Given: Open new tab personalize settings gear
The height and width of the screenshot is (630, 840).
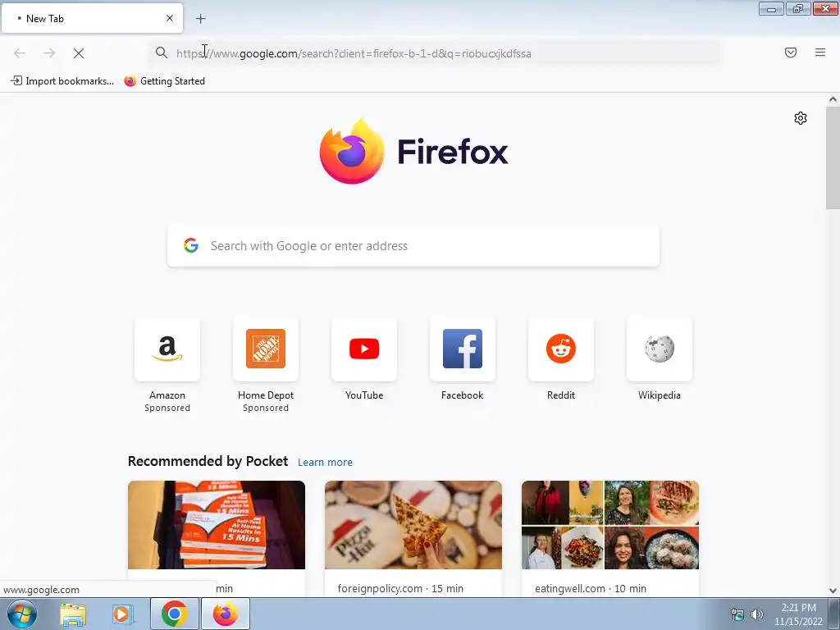Looking at the screenshot, I should coord(801,118).
